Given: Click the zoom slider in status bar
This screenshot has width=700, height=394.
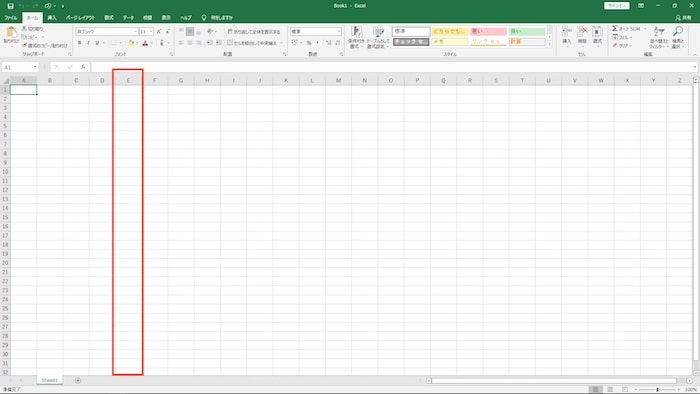Looking at the screenshot, I should pyautogui.click(x=657, y=390).
